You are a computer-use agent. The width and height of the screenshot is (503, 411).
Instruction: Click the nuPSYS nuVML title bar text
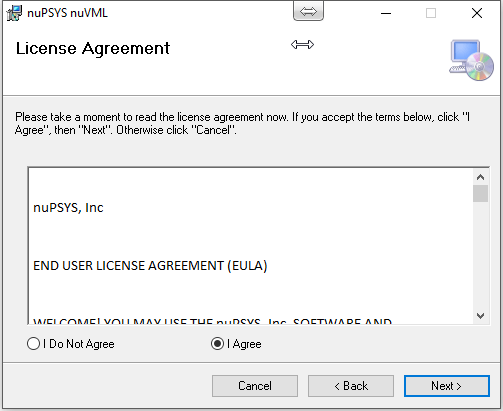point(68,13)
